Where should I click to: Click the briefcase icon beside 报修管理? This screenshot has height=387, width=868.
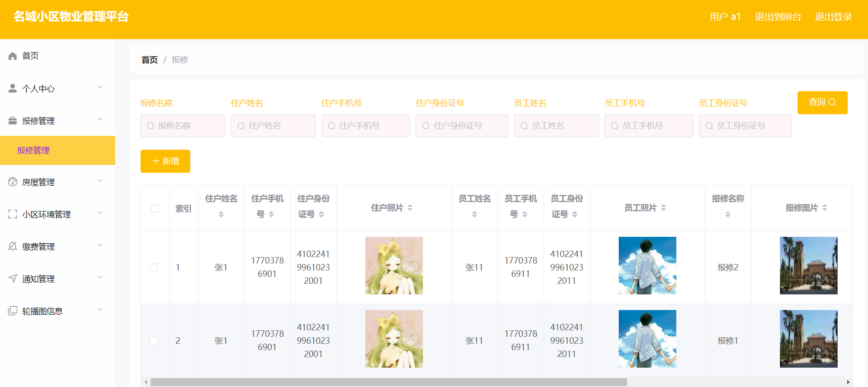(12, 121)
